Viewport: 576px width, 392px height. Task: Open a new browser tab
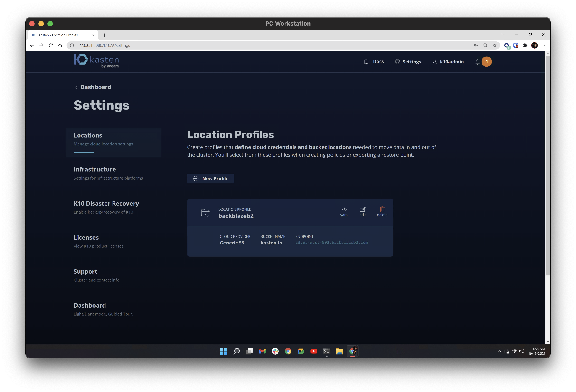(x=105, y=35)
